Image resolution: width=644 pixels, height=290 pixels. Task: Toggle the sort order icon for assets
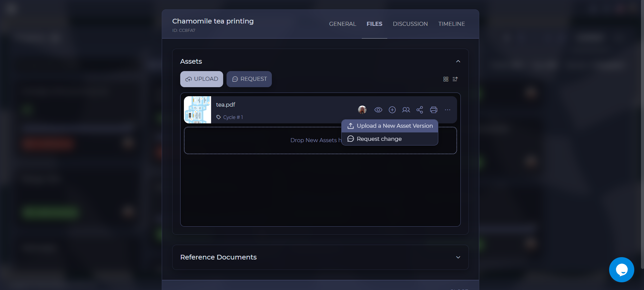click(455, 79)
